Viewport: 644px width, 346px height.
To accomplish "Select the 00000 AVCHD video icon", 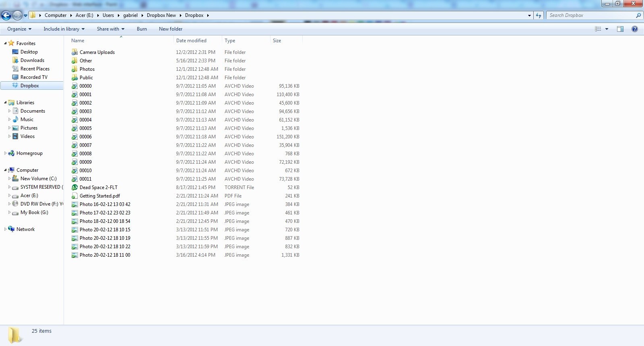I will [74, 86].
